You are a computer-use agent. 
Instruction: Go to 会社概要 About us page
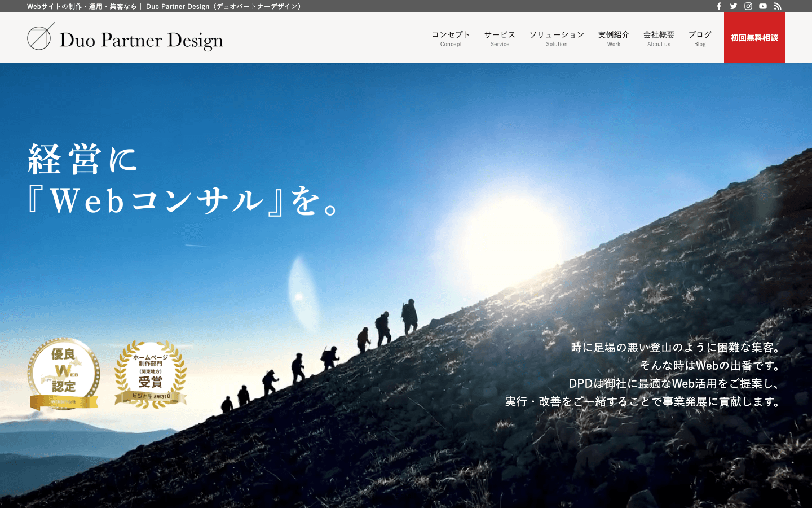[x=659, y=38]
